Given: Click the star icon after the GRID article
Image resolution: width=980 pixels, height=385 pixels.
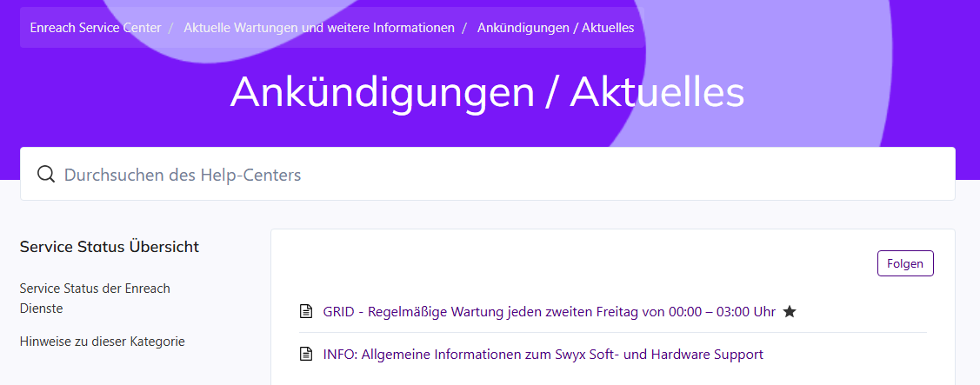Looking at the screenshot, I should pyautogui.click(x=790, y=311).
